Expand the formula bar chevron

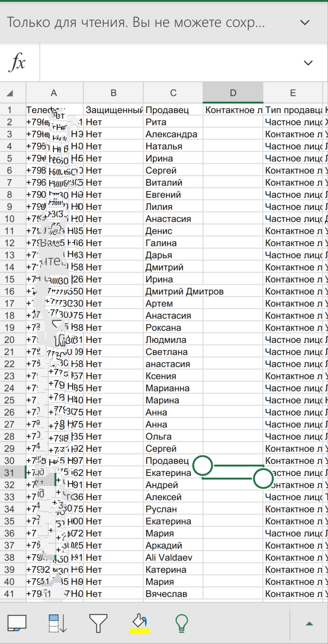[308, 63]
